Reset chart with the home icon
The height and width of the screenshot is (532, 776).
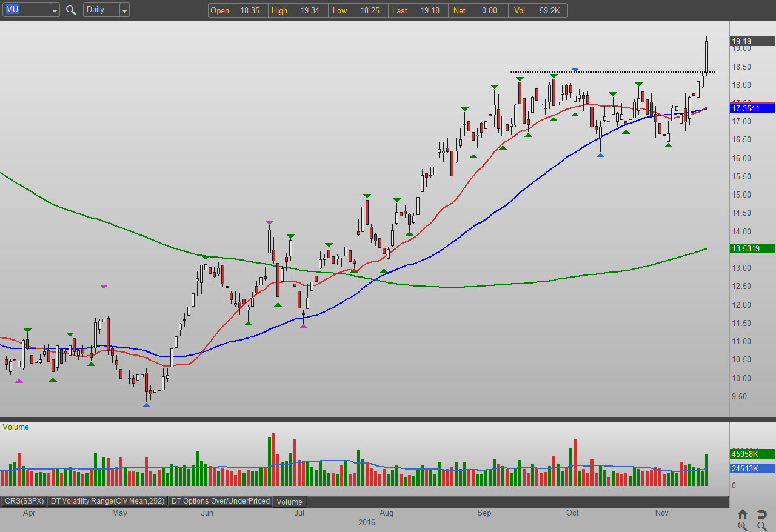point(743,514)
